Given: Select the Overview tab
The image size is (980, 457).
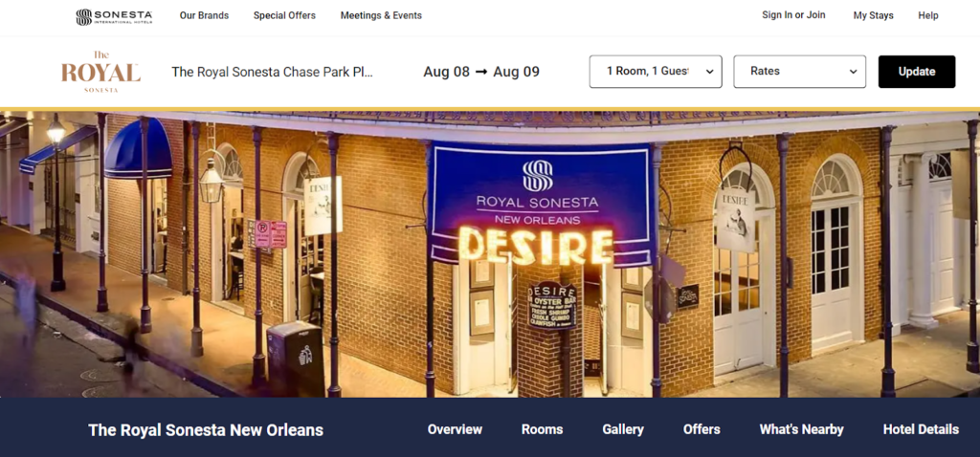Looking at the screenshot, I should pos(455,429).
